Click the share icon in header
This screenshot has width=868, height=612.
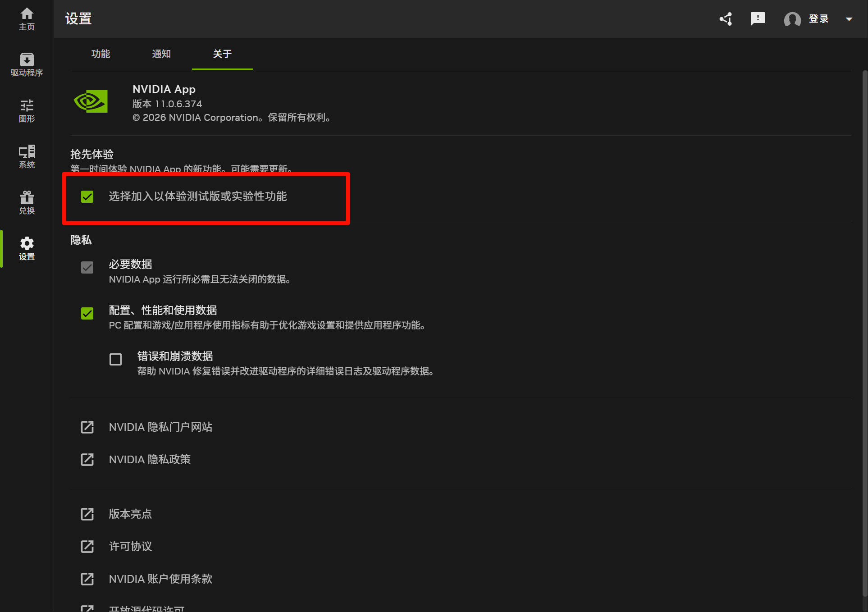click(x=726, y=19)
